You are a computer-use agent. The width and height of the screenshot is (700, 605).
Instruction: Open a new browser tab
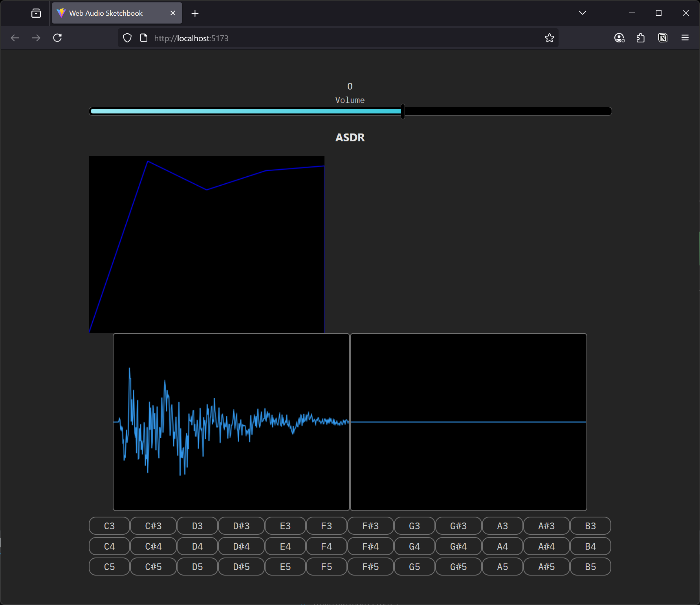194,13
